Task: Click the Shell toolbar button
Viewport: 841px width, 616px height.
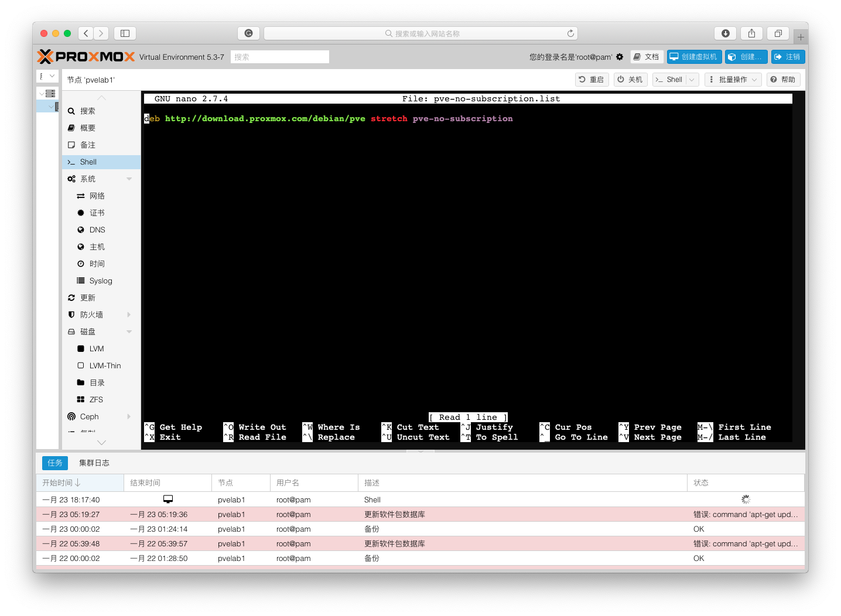Action: 669,80
